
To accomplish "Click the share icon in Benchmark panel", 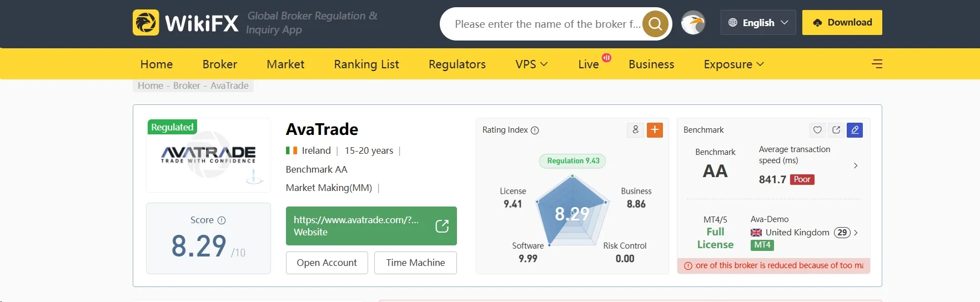I will click(x=836, y=130).
